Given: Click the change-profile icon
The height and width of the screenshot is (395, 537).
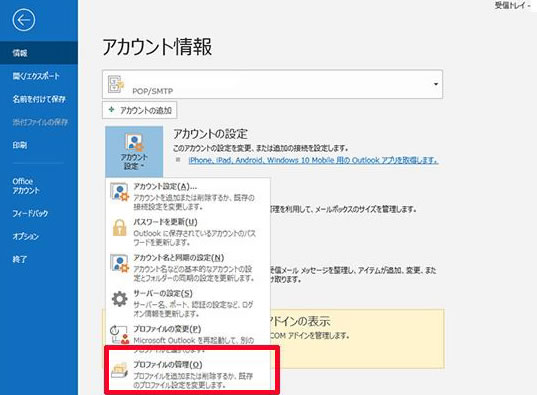Looking at the screenshot, I should (x=119, y=334).
